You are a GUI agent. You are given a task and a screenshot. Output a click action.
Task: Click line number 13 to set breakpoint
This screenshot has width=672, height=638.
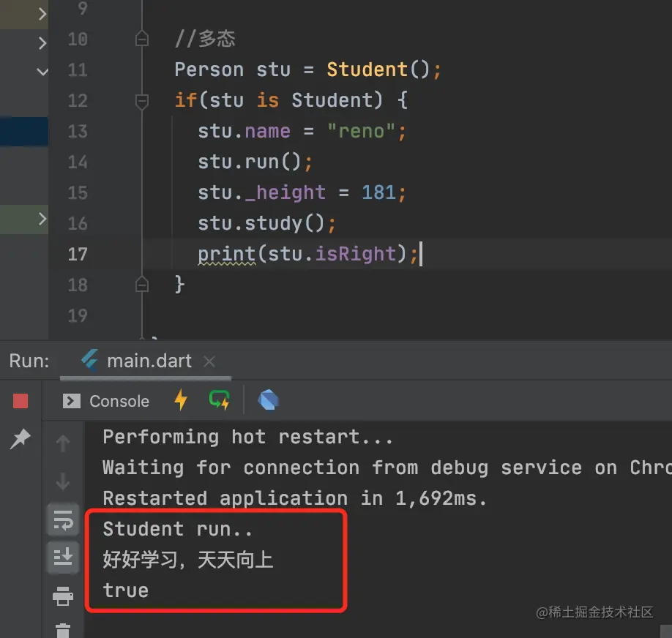coord(77,131)
